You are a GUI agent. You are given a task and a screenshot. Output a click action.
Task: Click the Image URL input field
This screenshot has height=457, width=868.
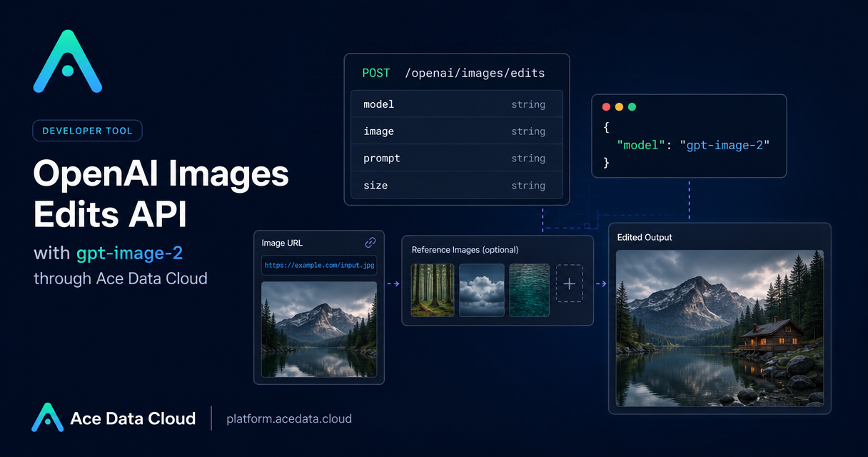319,265
